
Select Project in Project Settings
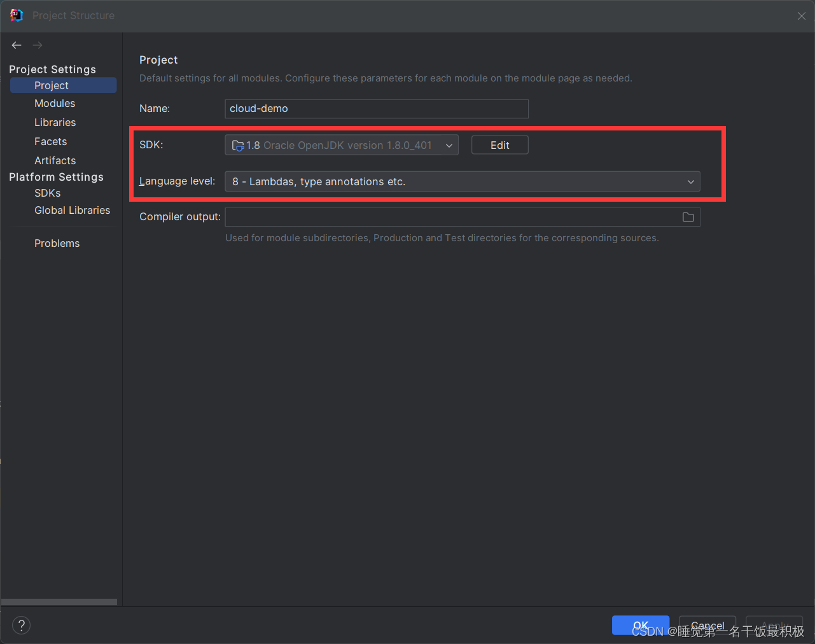click(x=63, y=85)
